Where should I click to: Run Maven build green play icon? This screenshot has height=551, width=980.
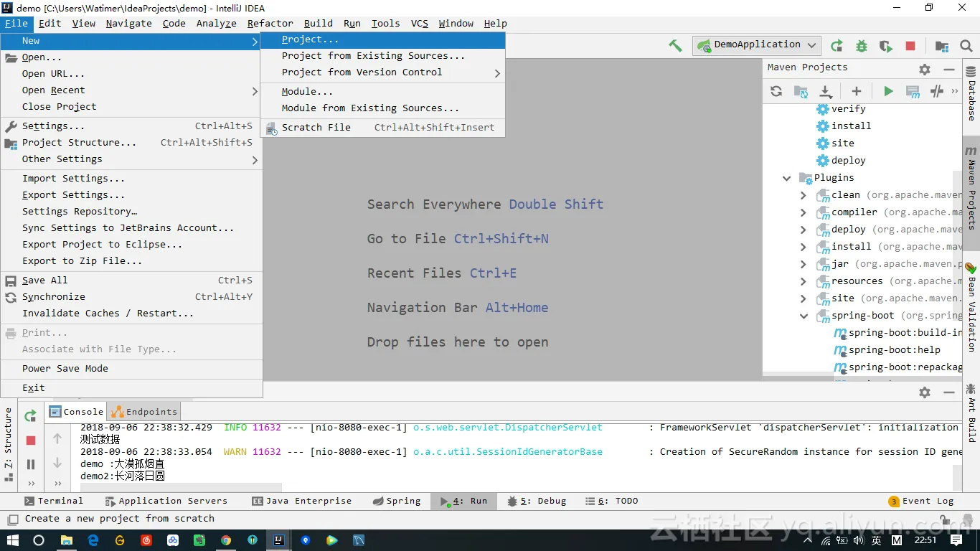coord(888,91)
